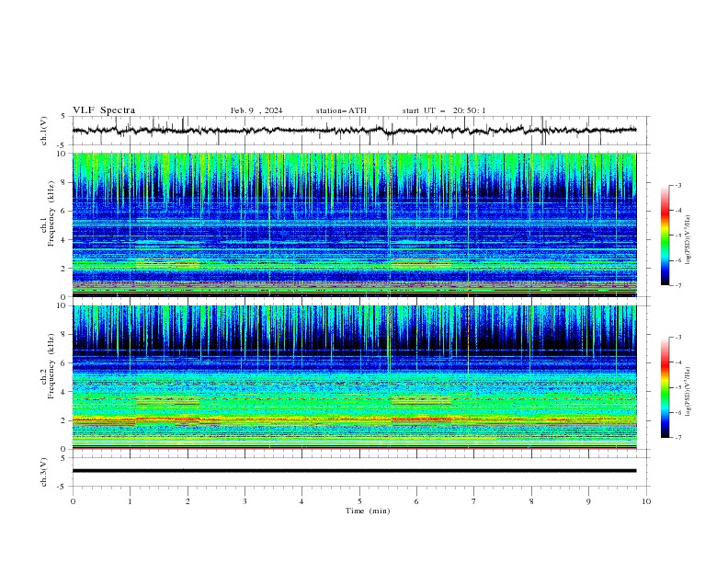Viewport: 728px width, 563px height.
Task: Click the "2" tick on ch.1 frequency axis
Action: click(64, 269)
